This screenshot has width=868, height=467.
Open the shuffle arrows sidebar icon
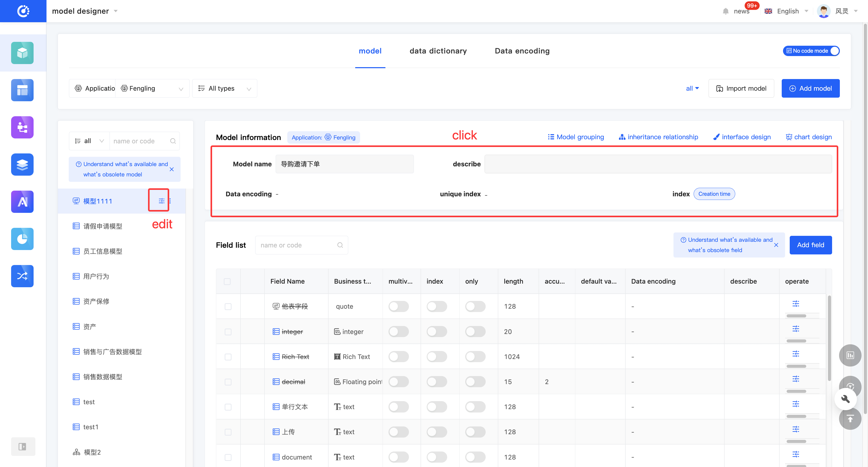coord(22,276)
